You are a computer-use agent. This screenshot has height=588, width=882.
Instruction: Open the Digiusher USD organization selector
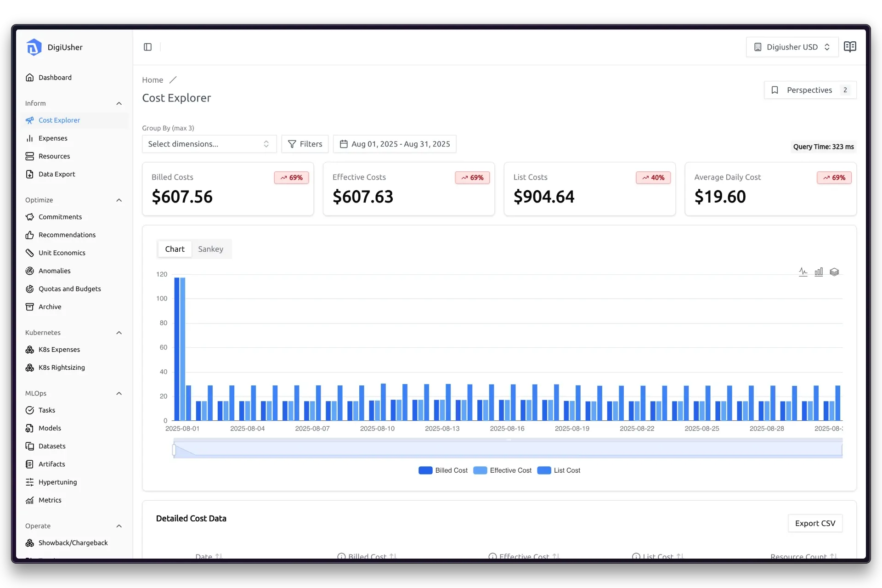[x=792, y=47]
